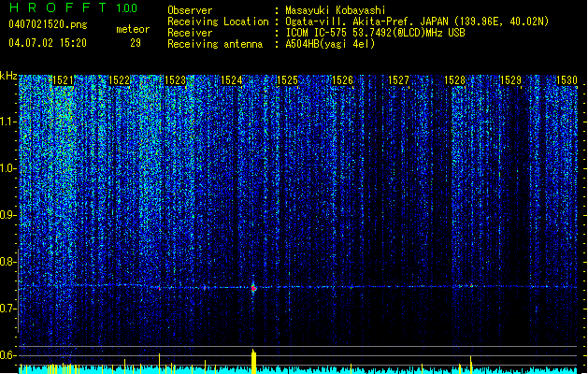Click the 1522 time marker
This screenshot has height=374, width=588.
[119, 80]
